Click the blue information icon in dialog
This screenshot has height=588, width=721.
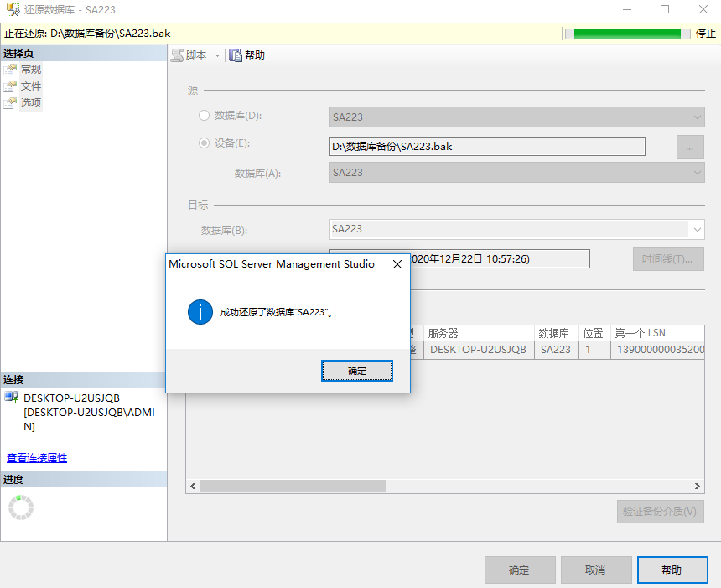click(200, 312)
